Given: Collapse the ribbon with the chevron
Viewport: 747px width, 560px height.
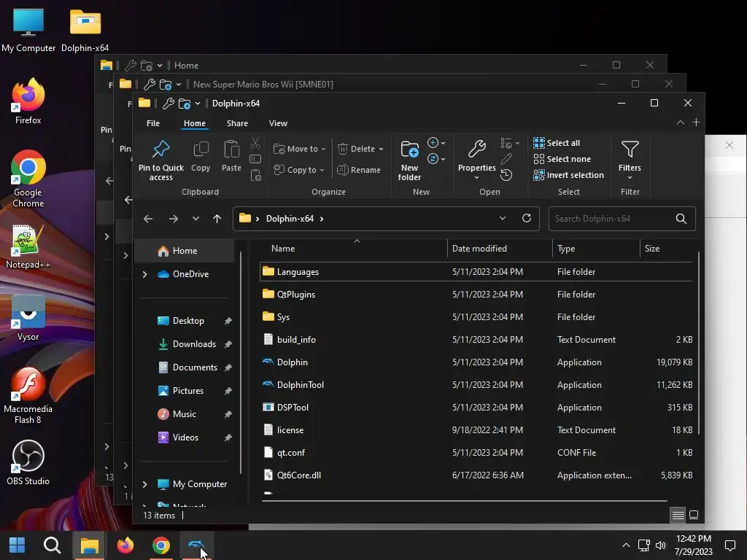Looking at the screenshot, I should coord(681,122).
